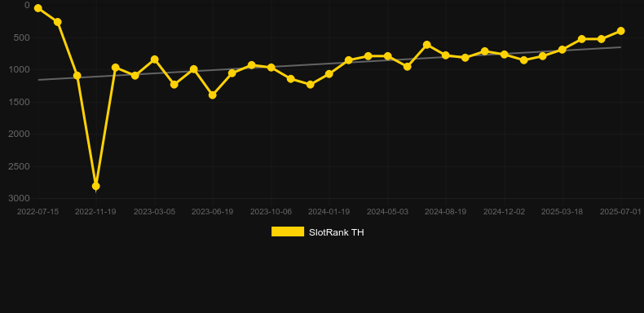Image resolution: width=644 pixels, height=313 pixels.
Task: Click the y-axis label 1500
Action: (x=20, y=102)
